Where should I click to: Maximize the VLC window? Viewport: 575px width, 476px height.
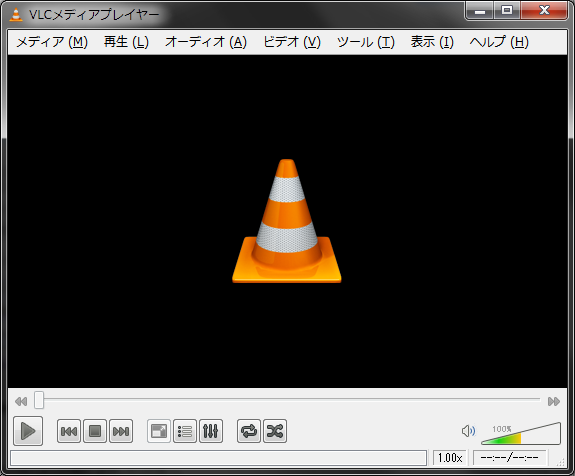[507, 11]
